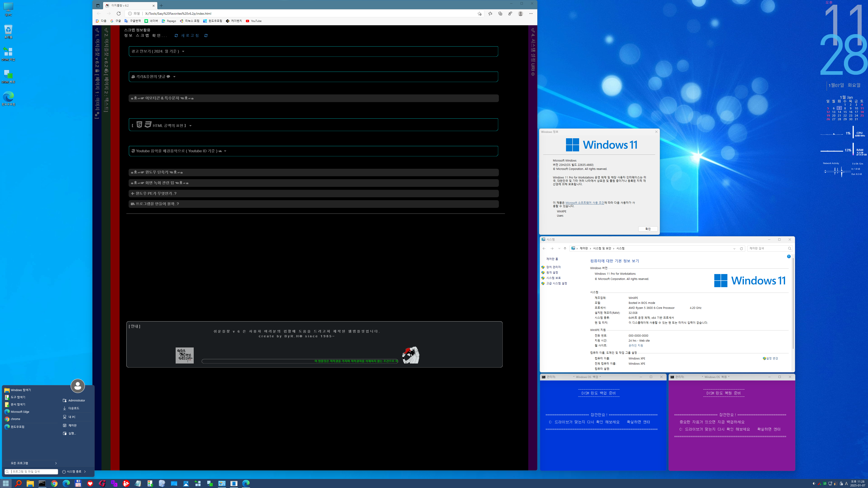868x488 pixels.
Task: Open the Edge profile avatar icon
Action: [521, 14]
